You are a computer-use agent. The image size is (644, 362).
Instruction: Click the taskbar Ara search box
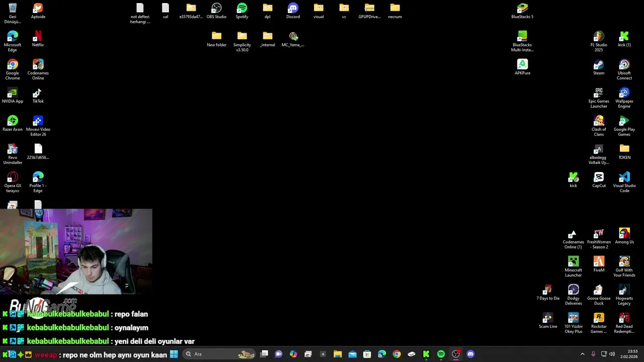click(x=220, y=354)
